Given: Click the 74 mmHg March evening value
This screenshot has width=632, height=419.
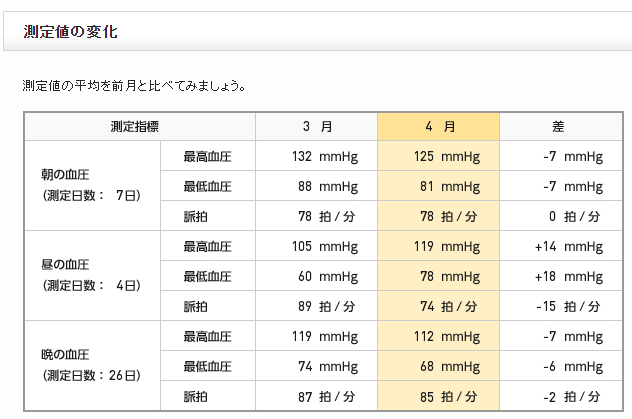Looking at the screenshot, I should tap(328, 366).
